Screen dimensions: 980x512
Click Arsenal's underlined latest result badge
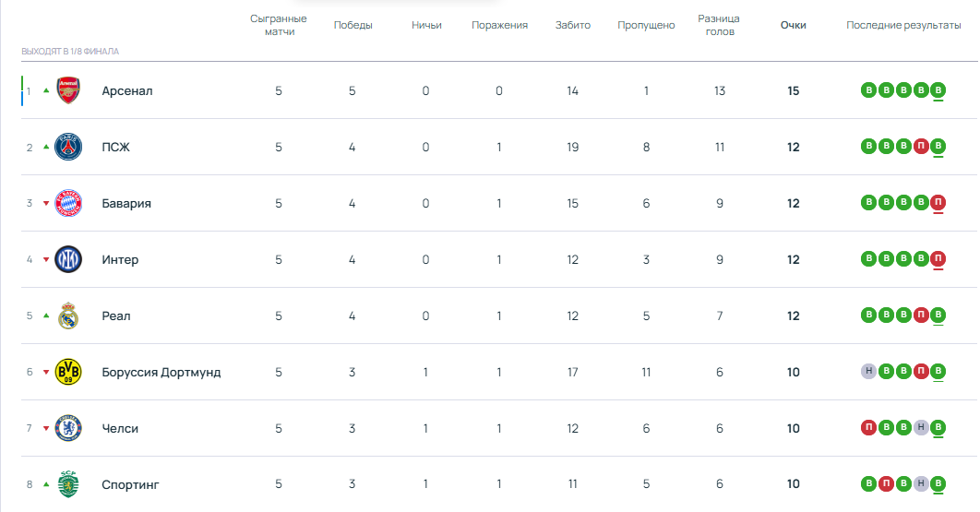point(938,90)
